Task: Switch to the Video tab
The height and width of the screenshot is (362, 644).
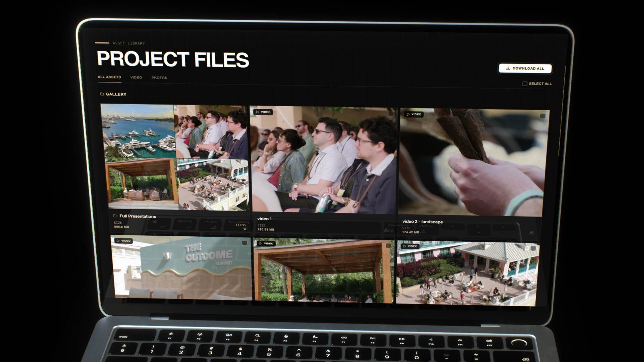Action: tap(136, 77)
